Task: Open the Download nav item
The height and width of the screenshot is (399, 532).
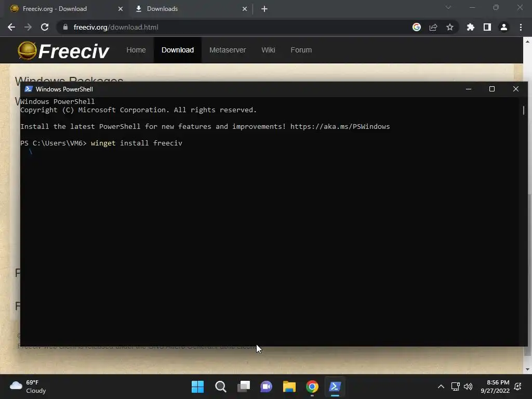Action: click(178, 50)
